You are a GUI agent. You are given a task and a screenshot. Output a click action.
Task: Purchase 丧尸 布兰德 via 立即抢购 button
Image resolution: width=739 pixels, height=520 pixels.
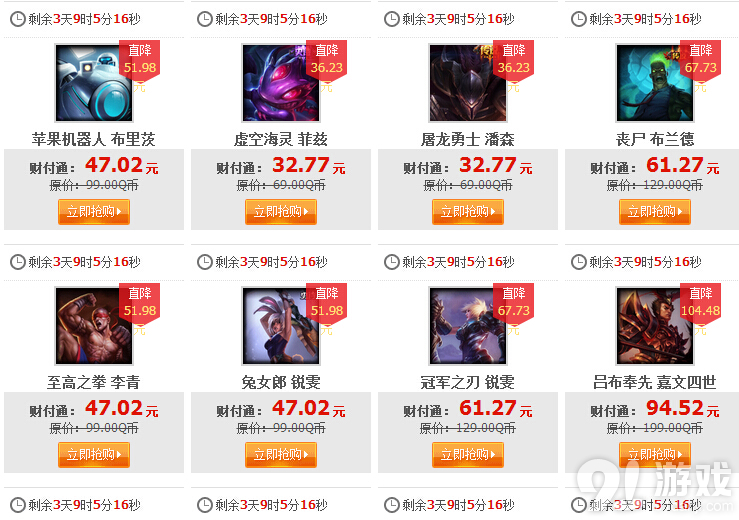pyautogui.click(x=655, y=212)
